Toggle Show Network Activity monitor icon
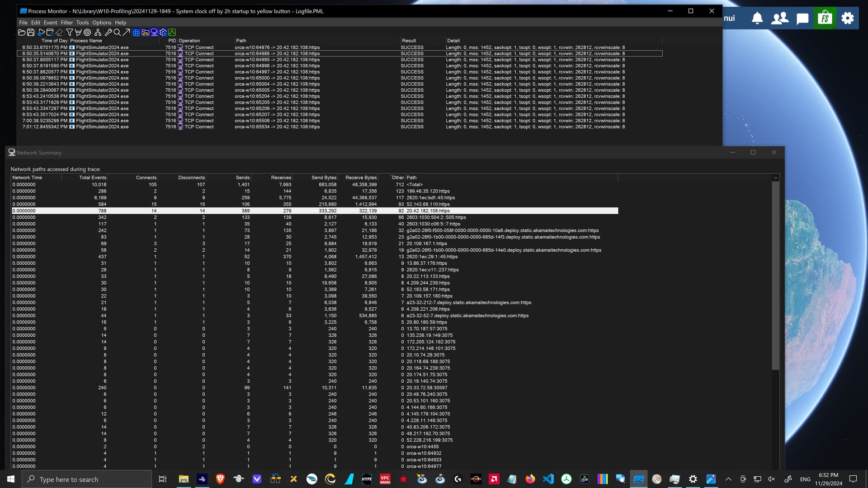The width and height of the screenshot is (868, 488). [154, 32]
